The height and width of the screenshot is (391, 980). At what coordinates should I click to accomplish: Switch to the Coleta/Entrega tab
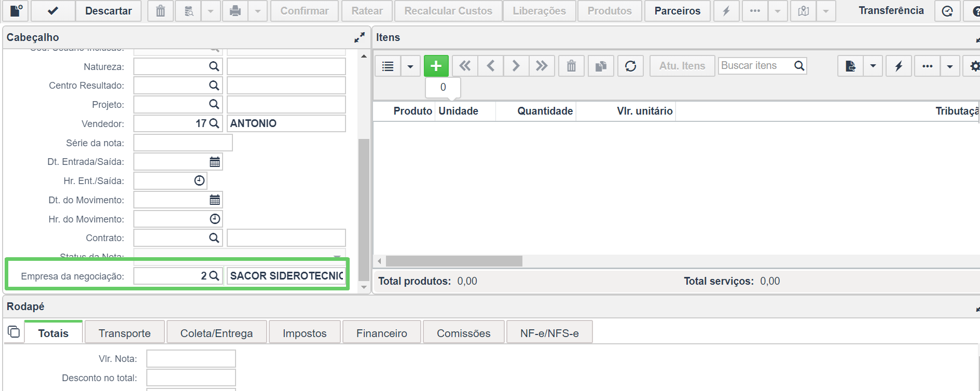click(216, 333)
